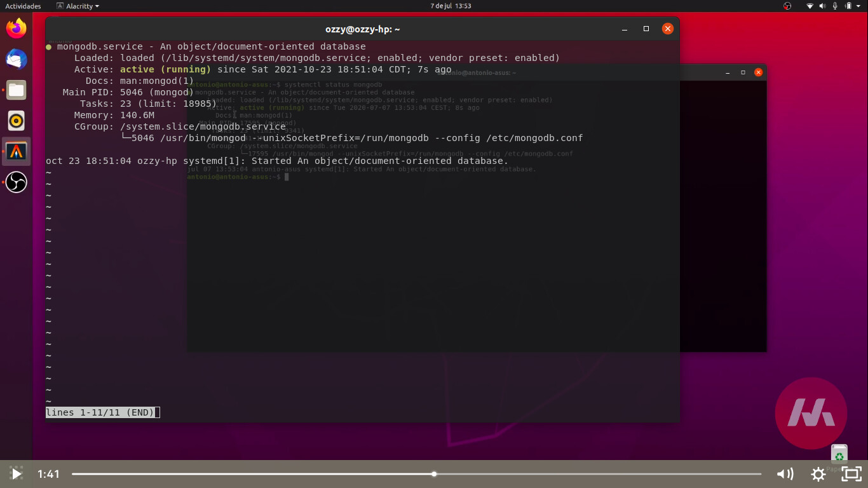Click the microphone indicator in top bar
This screenshot has width=868, height=488.
835,6
